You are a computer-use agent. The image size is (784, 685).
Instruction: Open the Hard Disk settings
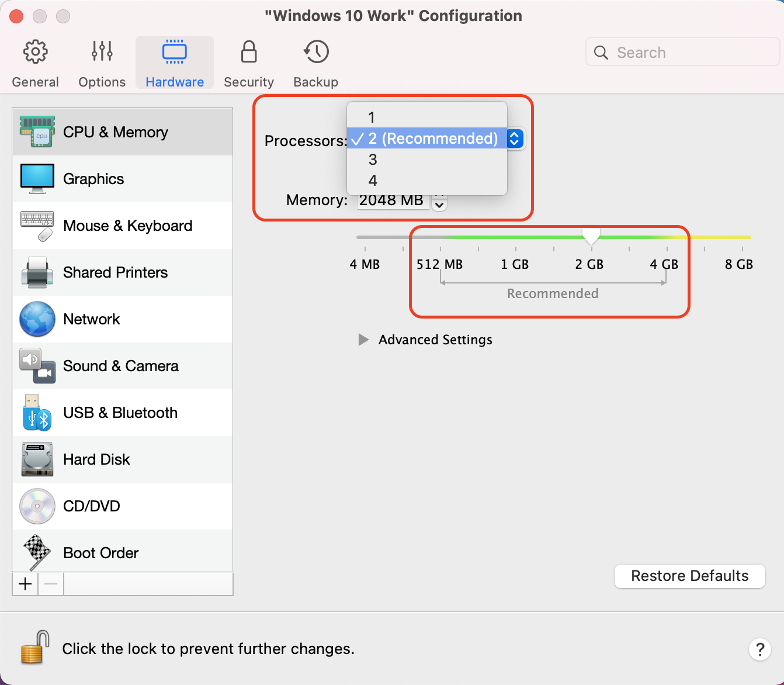point(96,459)
